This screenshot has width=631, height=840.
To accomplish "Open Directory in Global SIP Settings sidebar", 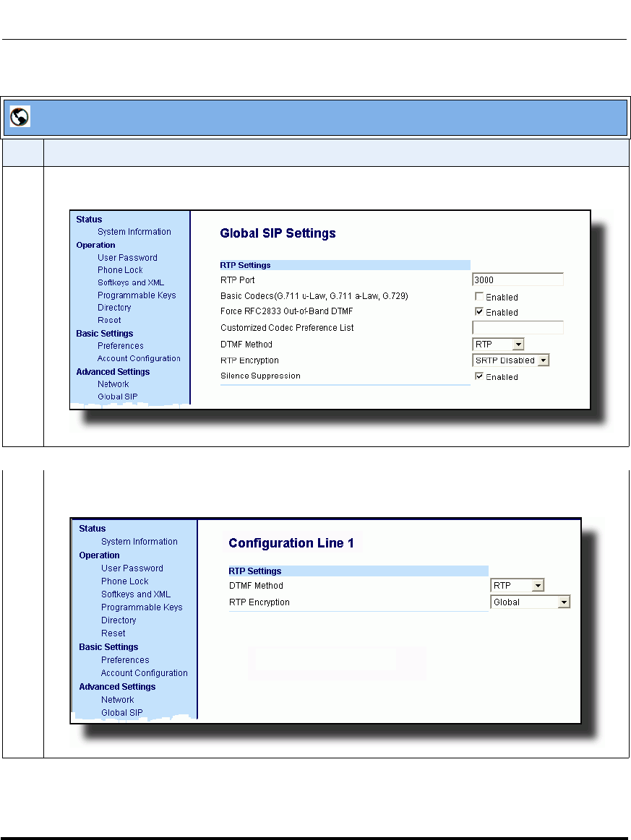I will [114, 308].
